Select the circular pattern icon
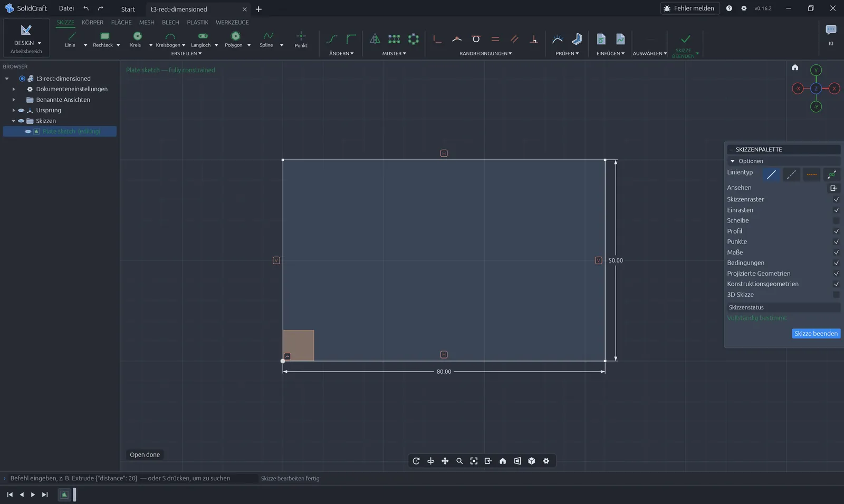Image resolution: width=844 pixels, height=504 pixels. 414,39
